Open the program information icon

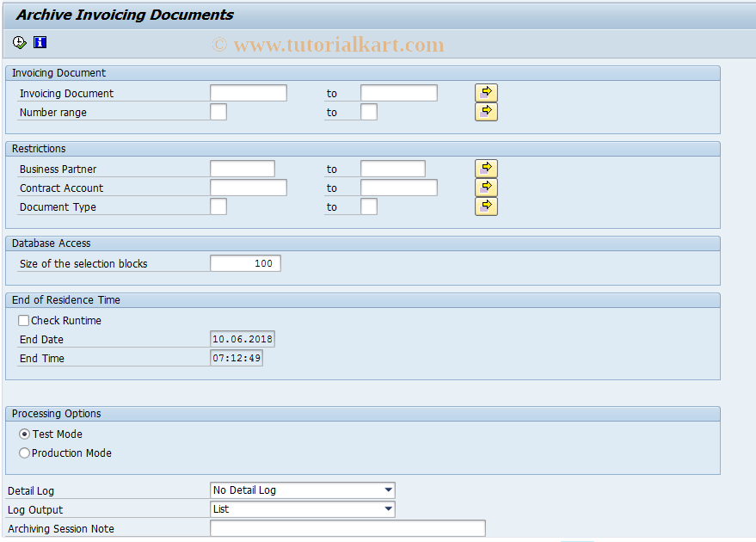(x=40, y=42)
